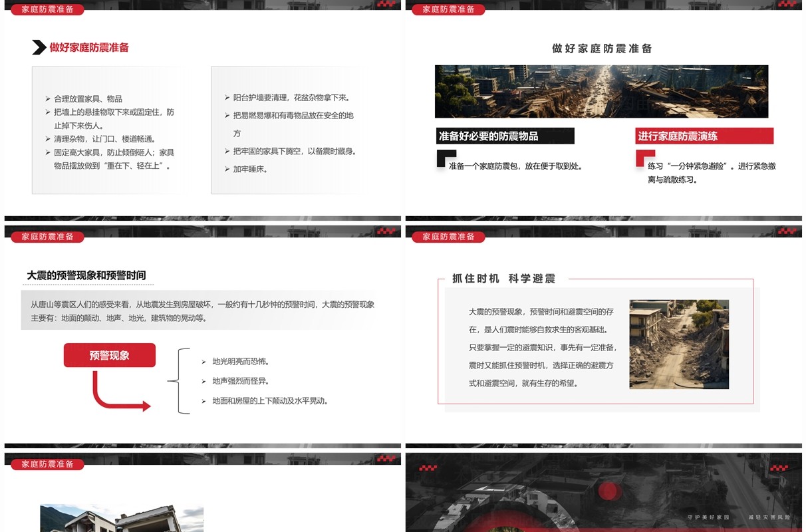Click the red 预警现象 button
The width and height of the screenshot is (806, 532).
[110, 355]
